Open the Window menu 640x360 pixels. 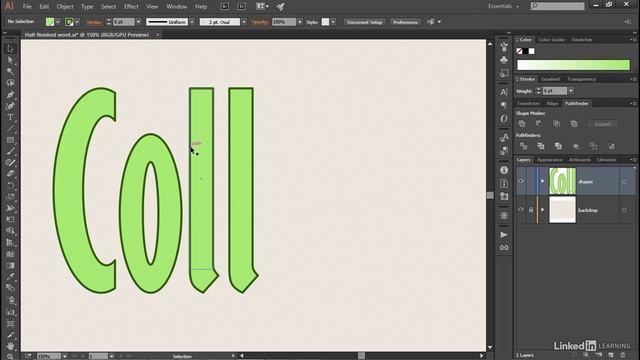(x=176, y=7)
